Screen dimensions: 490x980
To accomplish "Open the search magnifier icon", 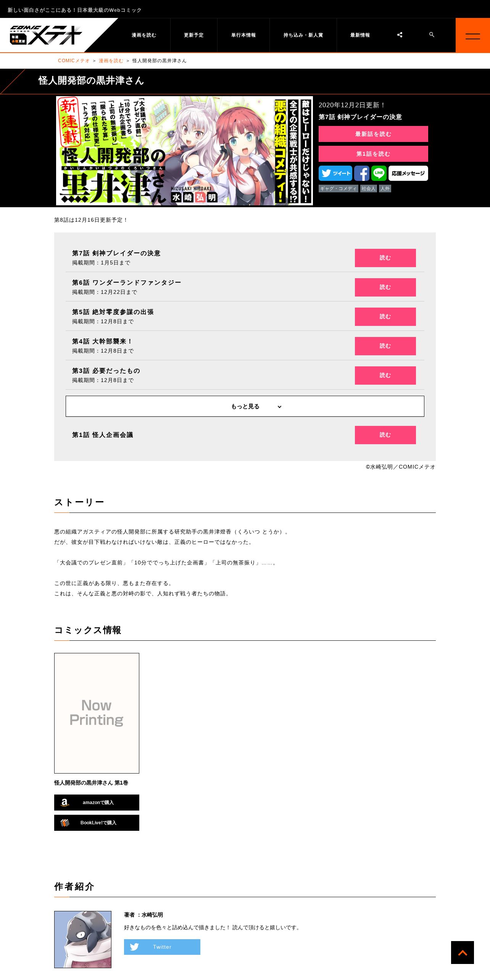I will (432, 35).
